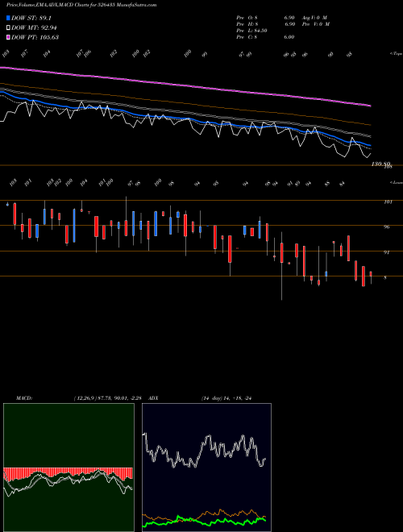Select the 'DOW ST: 89.1' legend label
The image size is (403, 532).
pos(31,18)
